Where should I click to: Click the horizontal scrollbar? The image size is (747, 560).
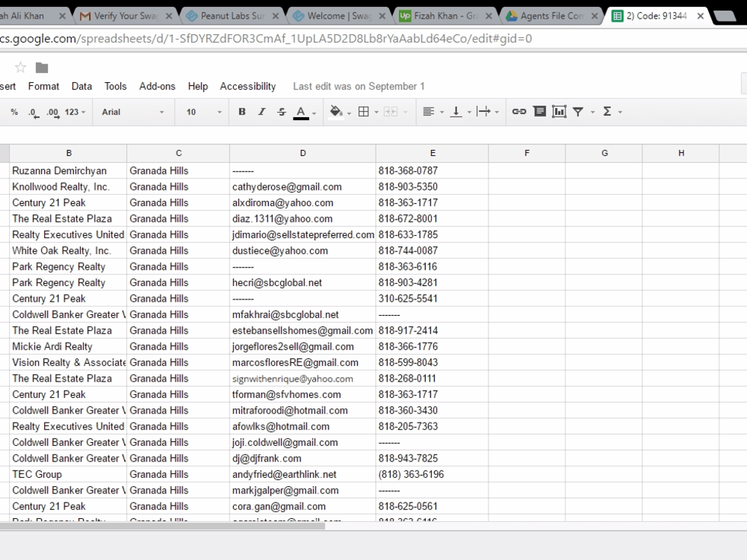(x=162, y=526)
